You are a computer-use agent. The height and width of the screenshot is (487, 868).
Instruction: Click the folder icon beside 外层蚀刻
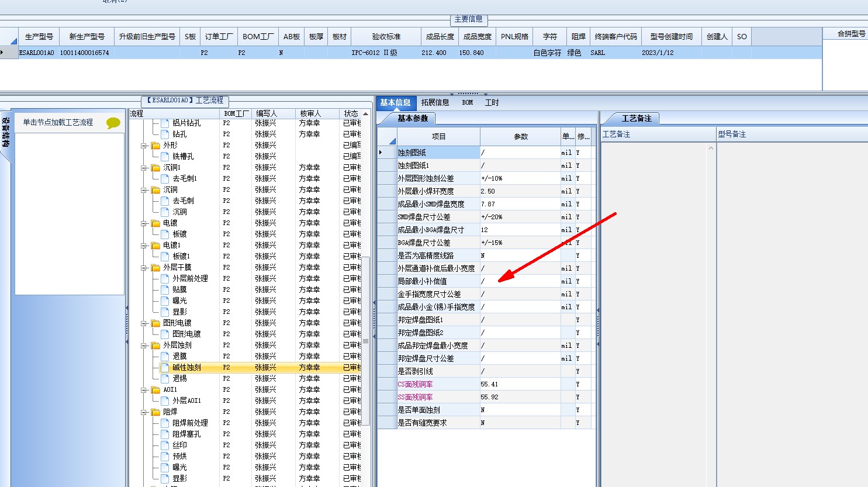pos(155,346)
